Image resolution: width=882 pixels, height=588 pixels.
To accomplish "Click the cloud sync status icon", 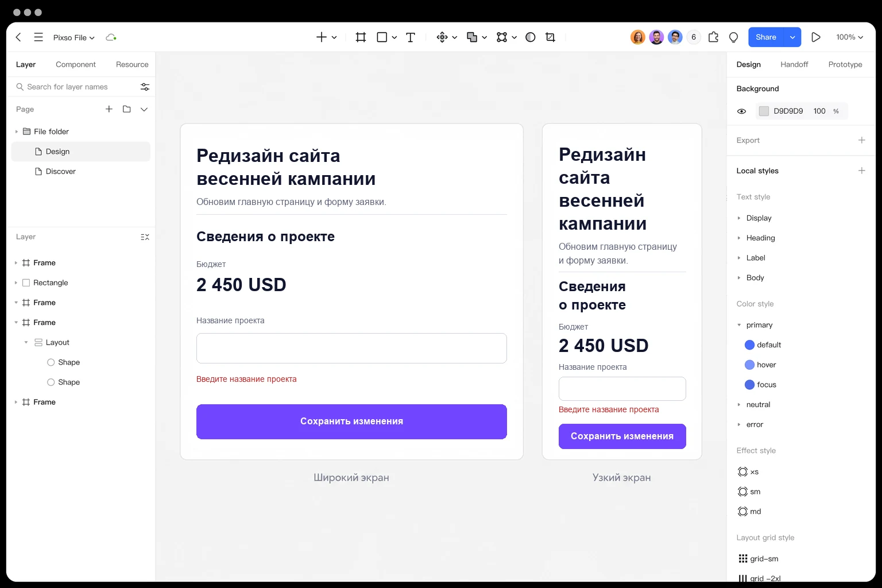I will coord(111,37).
